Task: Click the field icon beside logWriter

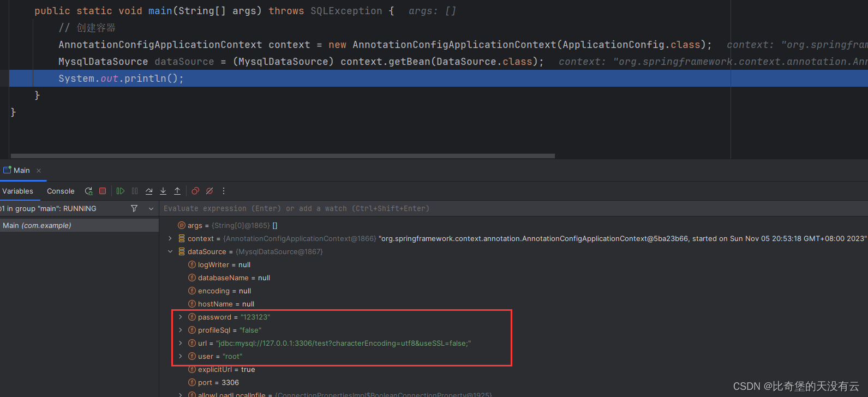Action: pos(192,264)
